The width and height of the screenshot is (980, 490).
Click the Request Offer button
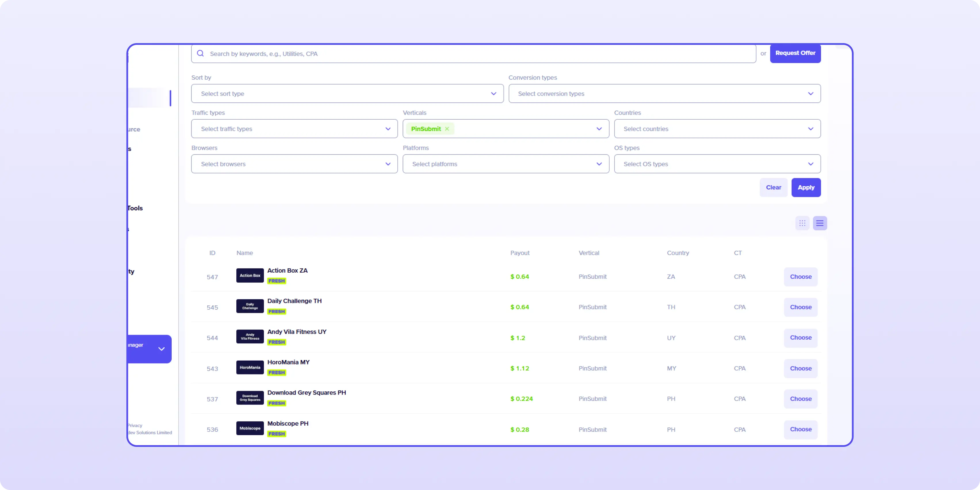[795, 53]
